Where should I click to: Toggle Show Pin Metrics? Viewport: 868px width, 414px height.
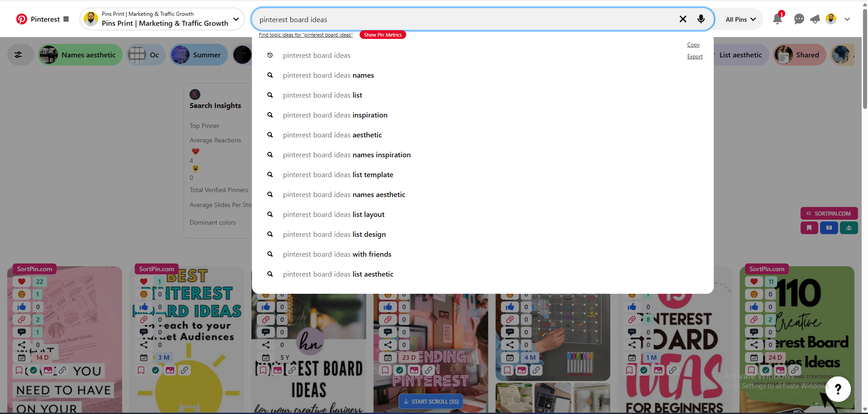click(383, 35)
